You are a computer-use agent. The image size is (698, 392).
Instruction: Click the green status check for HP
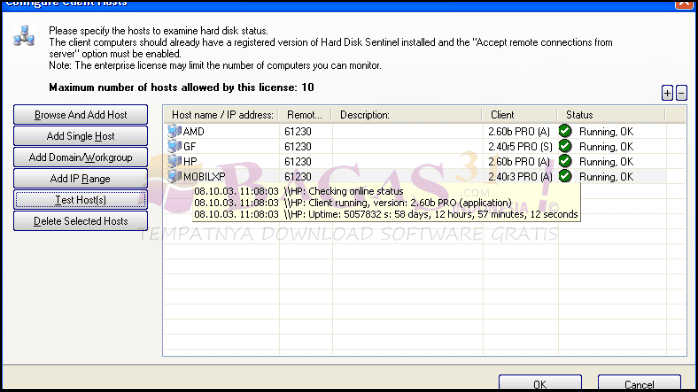click(x=565, y=161)
